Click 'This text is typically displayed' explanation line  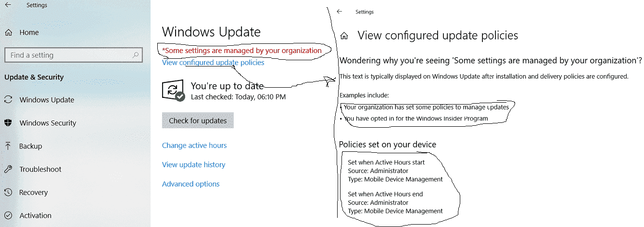click(484, 76)
